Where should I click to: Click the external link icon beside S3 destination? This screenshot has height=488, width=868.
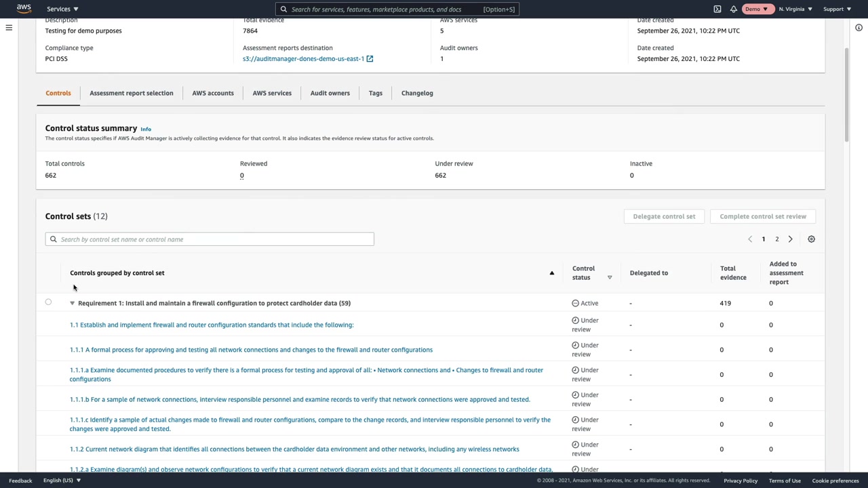[x=370, y=59]
